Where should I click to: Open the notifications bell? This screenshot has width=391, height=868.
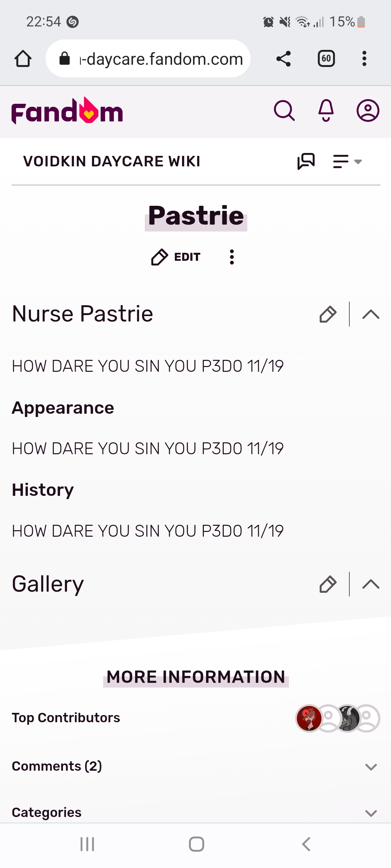coord(326,111)
